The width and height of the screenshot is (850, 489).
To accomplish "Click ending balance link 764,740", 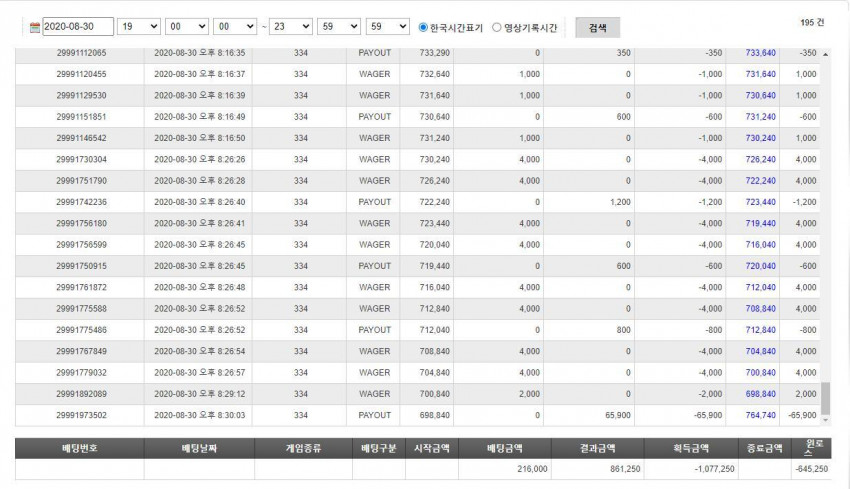I will [761, 415].
